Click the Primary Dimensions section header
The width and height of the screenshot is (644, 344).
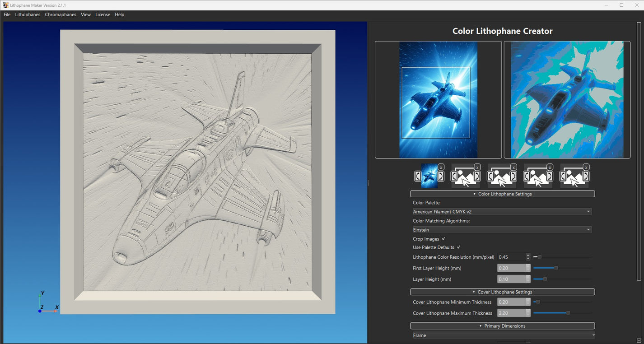[x=502, y=325]
